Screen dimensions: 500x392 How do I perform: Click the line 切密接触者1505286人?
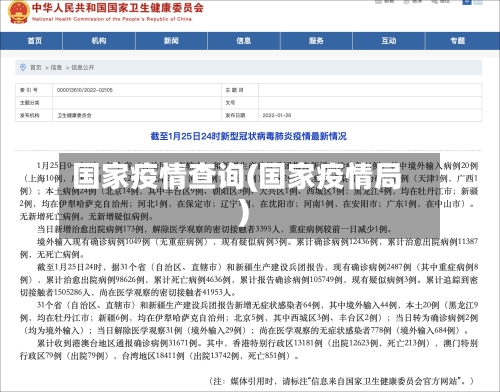[x=128, y=292]
